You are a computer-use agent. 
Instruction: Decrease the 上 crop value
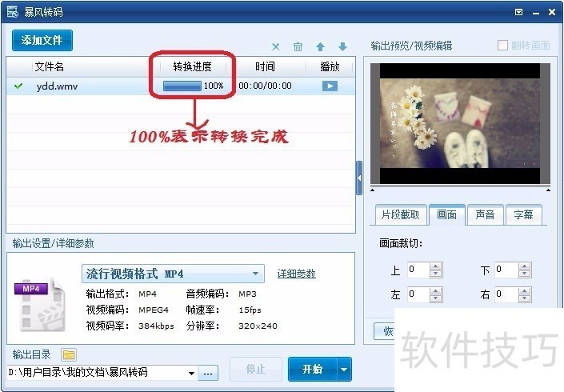tap(436, 274)
